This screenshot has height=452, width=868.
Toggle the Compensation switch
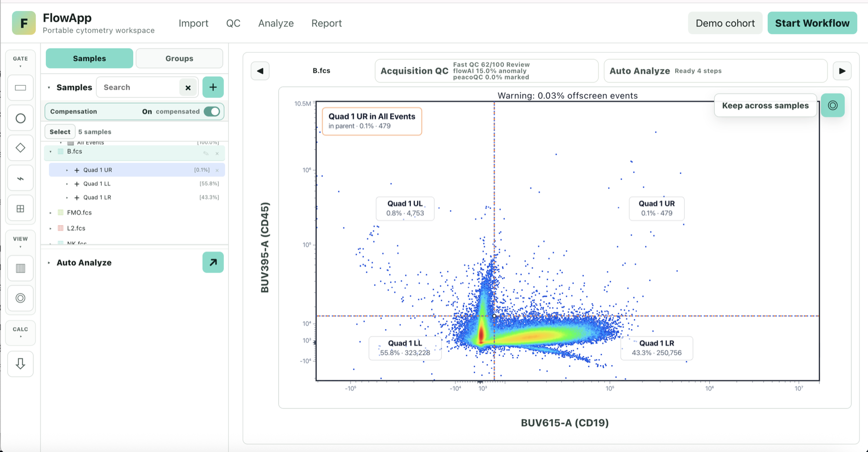212,111
